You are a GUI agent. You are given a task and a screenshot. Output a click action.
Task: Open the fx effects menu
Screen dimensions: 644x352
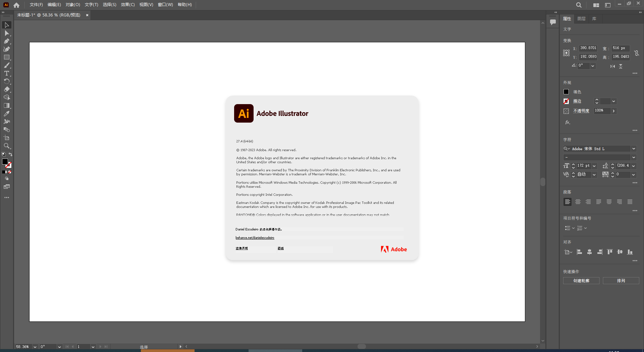pyautogui.click(x=568, y=122)
